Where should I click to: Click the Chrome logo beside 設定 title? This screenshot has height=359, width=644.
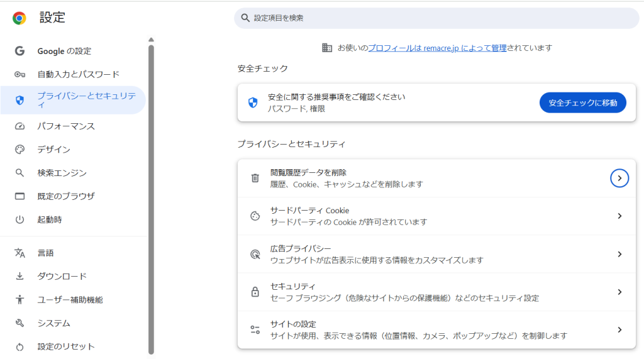point(19,18)
